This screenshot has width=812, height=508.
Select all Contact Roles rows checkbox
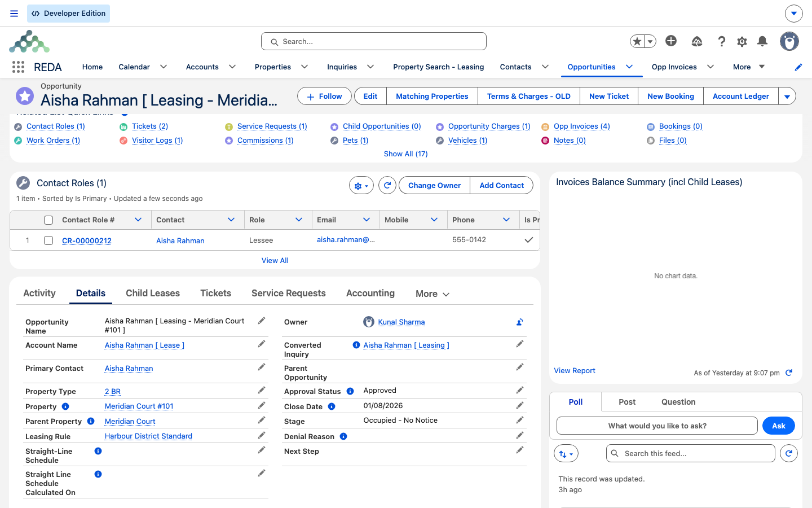(48, 220)
